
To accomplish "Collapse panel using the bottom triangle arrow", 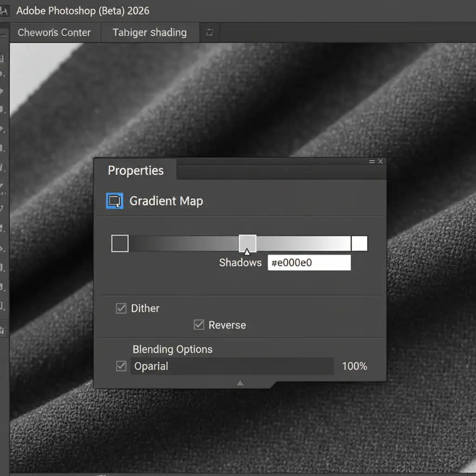I will tap(240, 383).
